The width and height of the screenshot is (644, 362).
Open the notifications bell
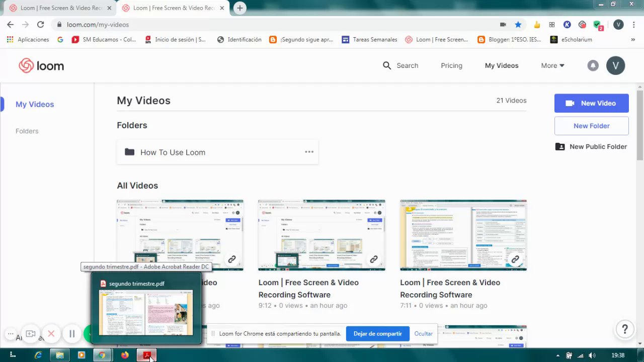[x=593, y=65]
